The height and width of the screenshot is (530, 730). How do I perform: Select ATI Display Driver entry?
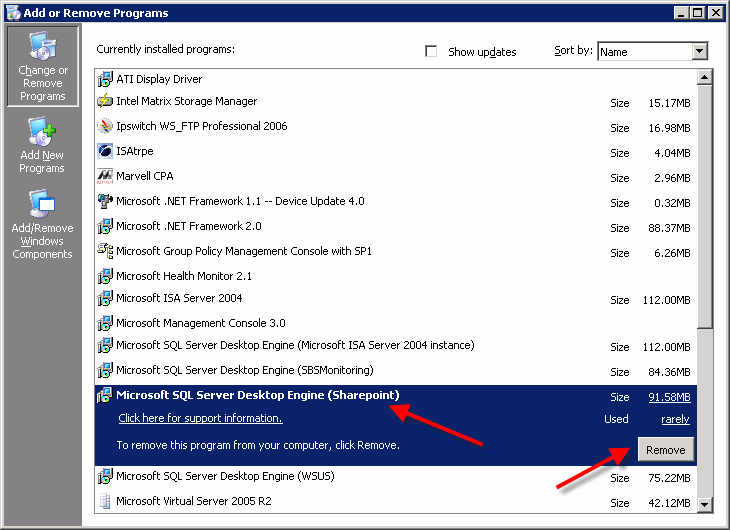pyautogui.click(x=396, y=79)
